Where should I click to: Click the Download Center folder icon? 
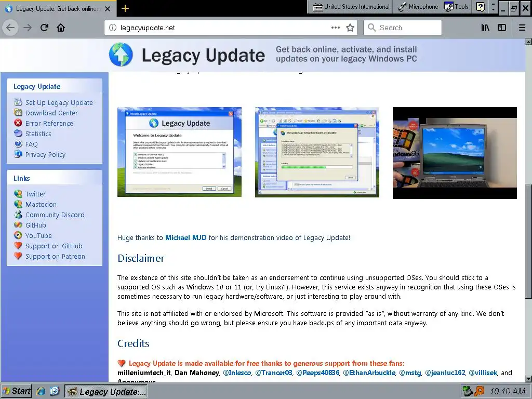click(18, 112)
